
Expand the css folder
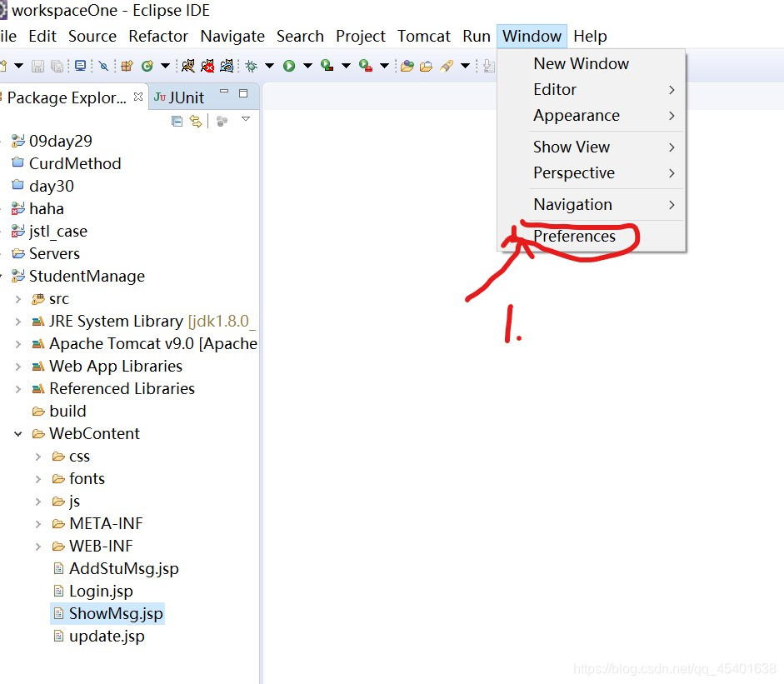[x=38, y=457]
